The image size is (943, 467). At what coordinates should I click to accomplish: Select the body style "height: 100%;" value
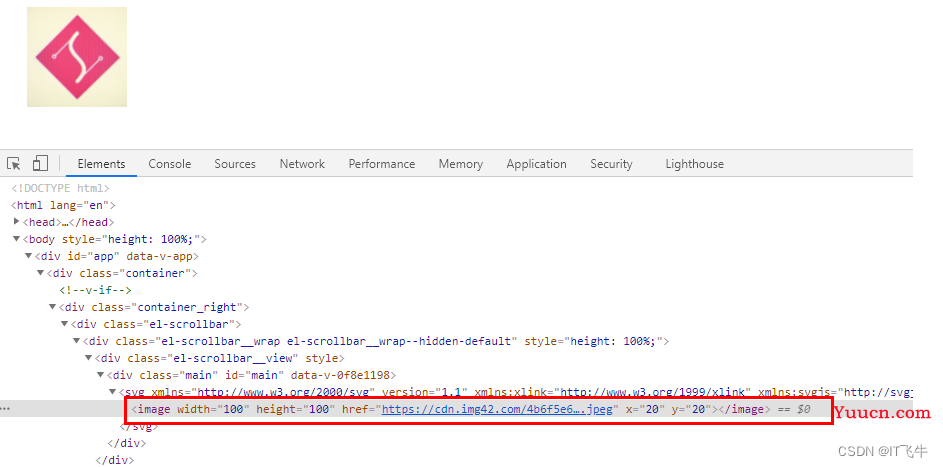[150, 239]
